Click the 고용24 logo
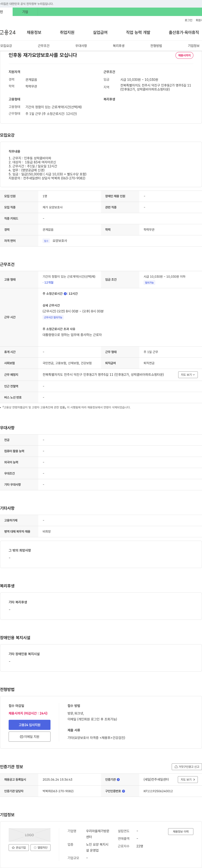This screenshot has width=202, height=868. coord(7,32)
